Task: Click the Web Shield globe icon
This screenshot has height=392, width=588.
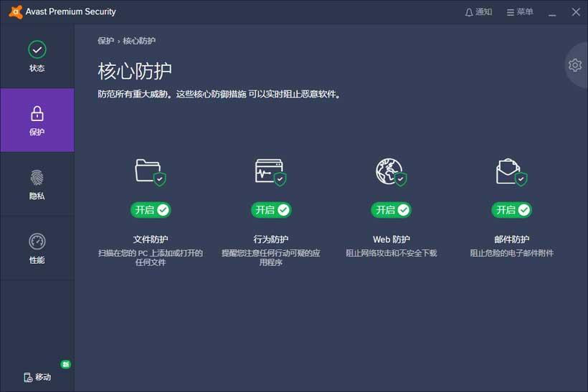Action: (390, 172)
